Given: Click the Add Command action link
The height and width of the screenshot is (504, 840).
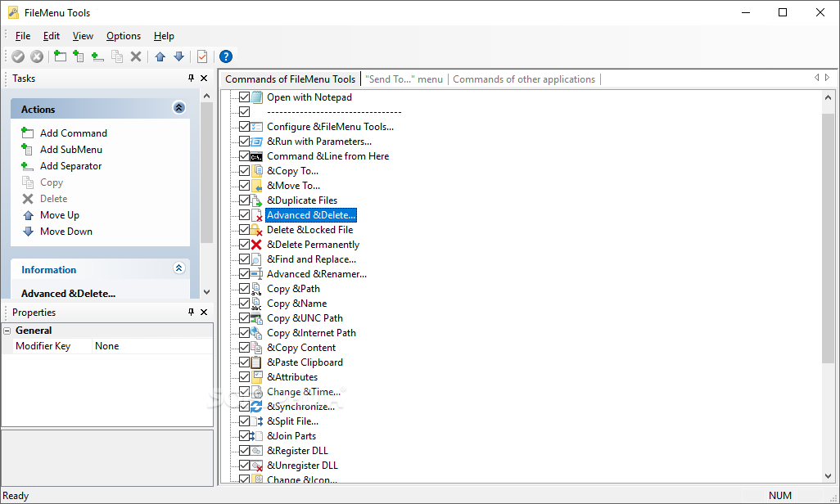Looking at the screenshot, I should point(74,133).
